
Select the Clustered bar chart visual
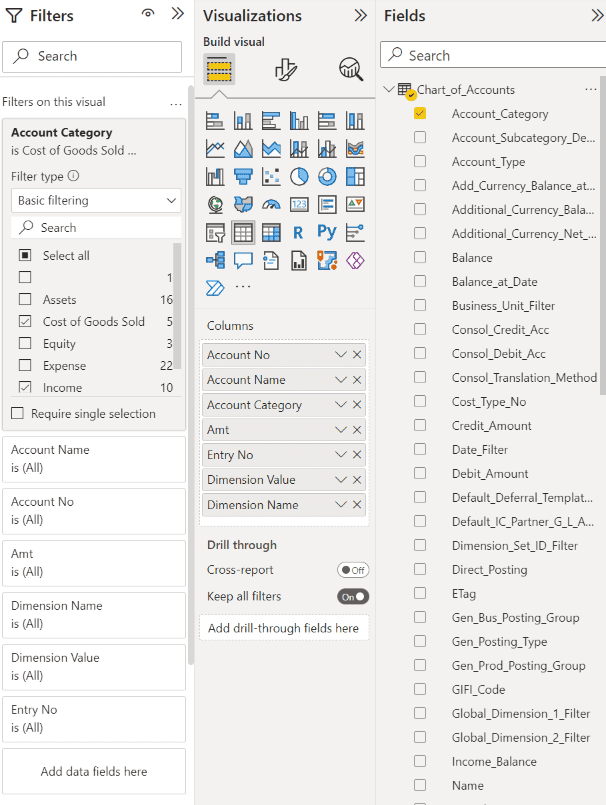[x=271, y=121]
